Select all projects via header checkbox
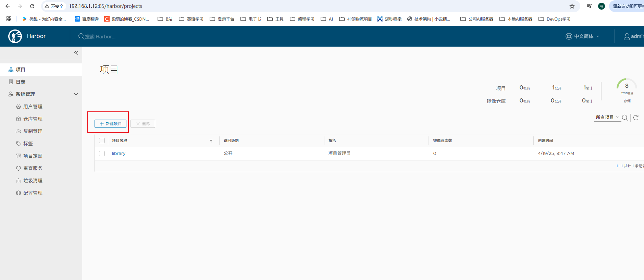This screenshot has height=280, width=644. point(102,141)
